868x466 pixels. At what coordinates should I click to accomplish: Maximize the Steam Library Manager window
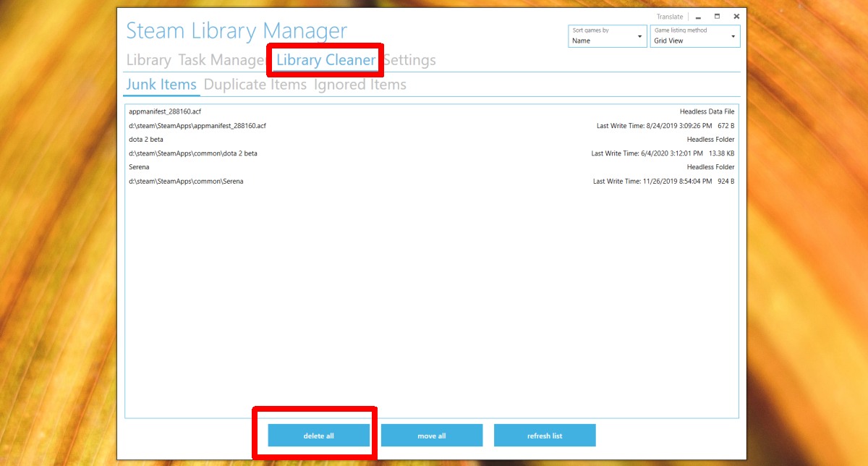(717, 17)
